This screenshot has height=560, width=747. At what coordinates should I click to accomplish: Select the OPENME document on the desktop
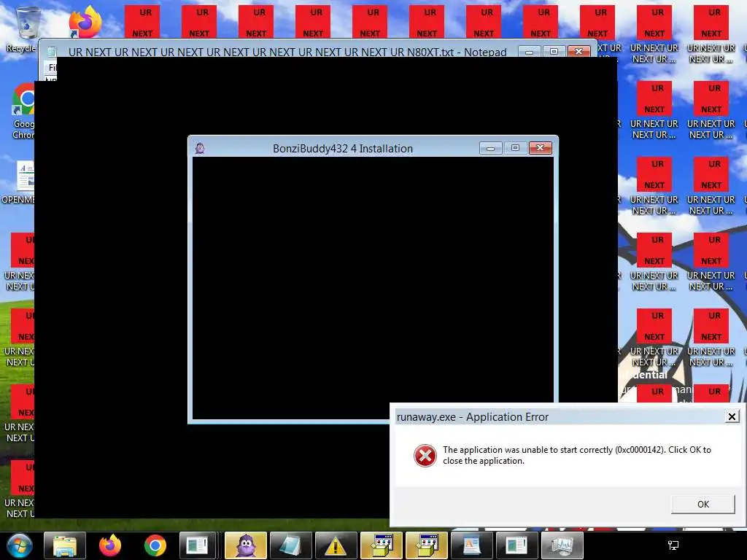click(x=19, y=182)
